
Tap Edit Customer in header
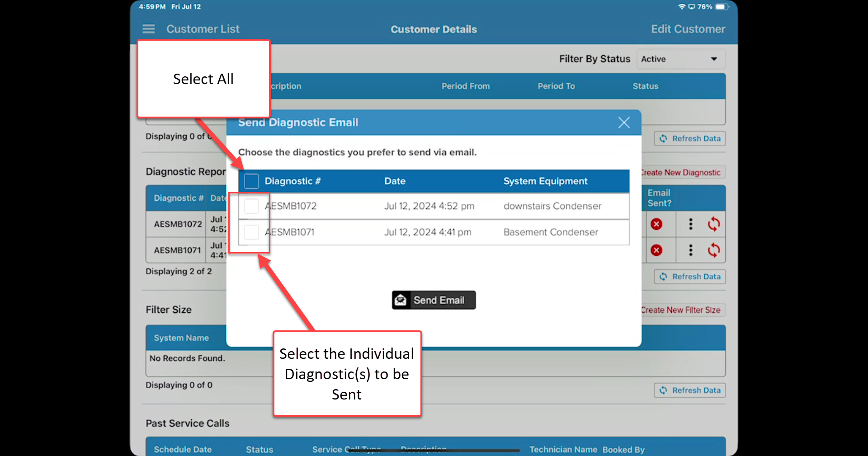[688, 29]
